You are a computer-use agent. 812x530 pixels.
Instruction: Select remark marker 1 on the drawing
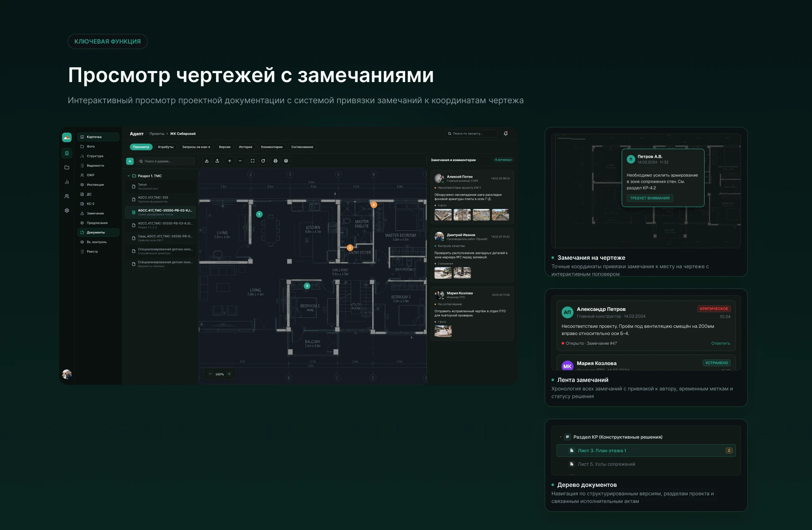coord(259,214)
